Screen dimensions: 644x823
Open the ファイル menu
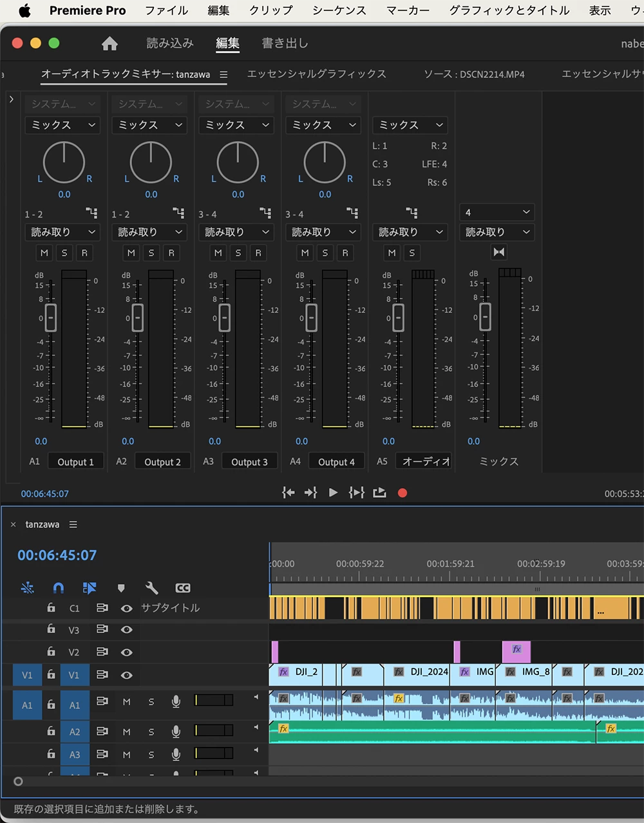tap(166, 10)
